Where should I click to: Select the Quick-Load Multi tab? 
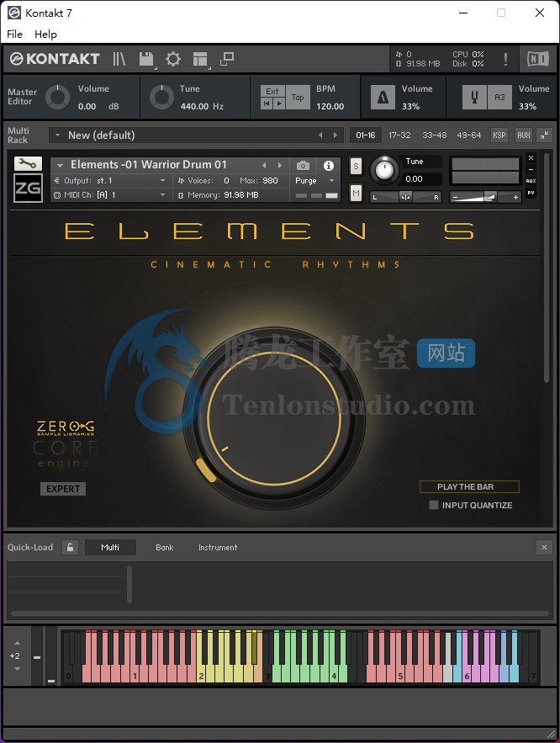110,547
